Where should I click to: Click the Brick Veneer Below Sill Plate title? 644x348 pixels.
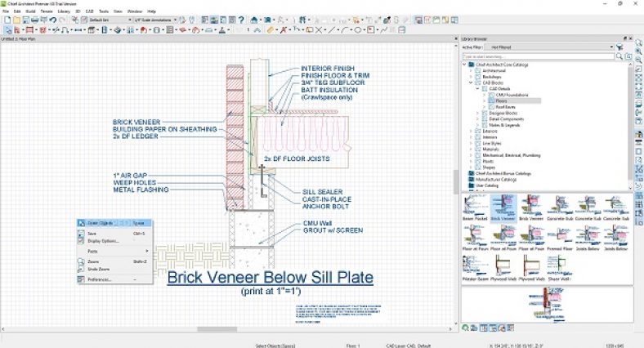271,278
